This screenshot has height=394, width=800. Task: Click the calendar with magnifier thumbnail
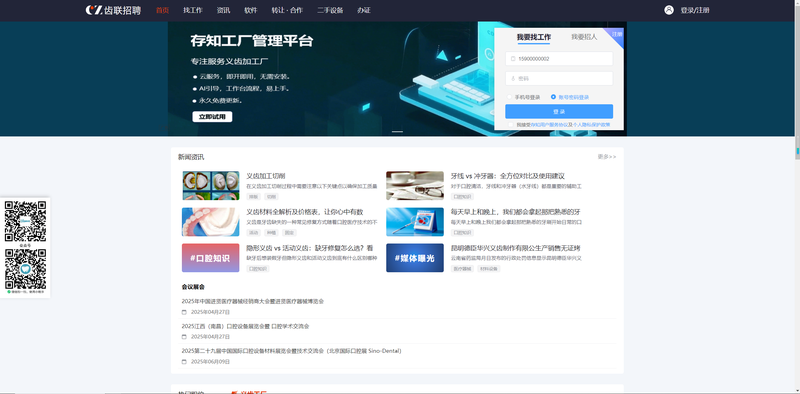point(415,221)
